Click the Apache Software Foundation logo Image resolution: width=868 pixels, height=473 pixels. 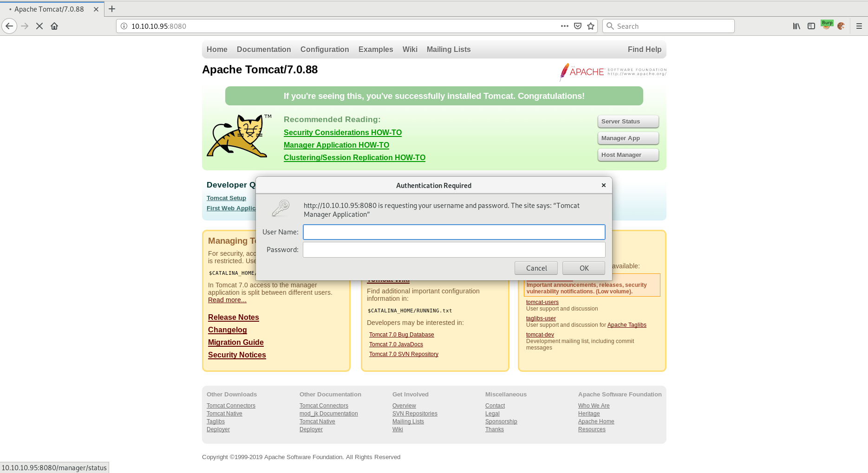(x=613, y=72)
